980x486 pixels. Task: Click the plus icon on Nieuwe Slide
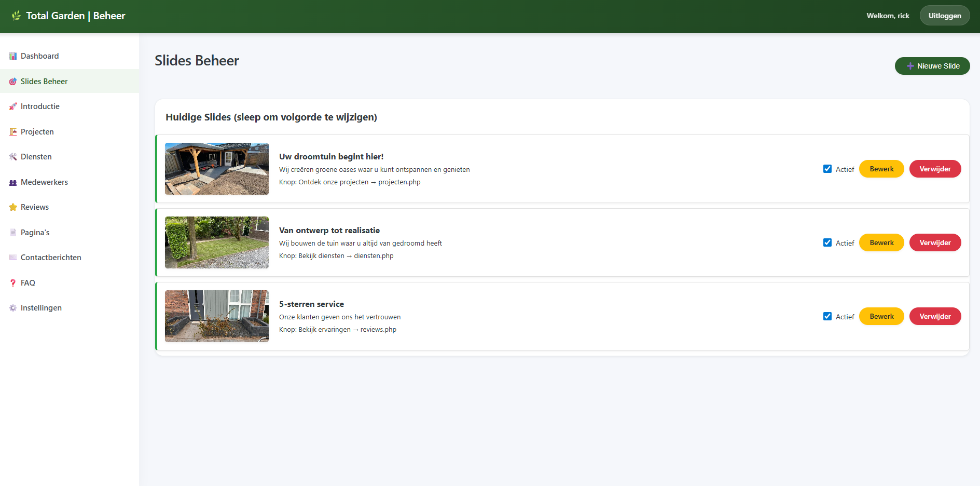pos(910,66)
